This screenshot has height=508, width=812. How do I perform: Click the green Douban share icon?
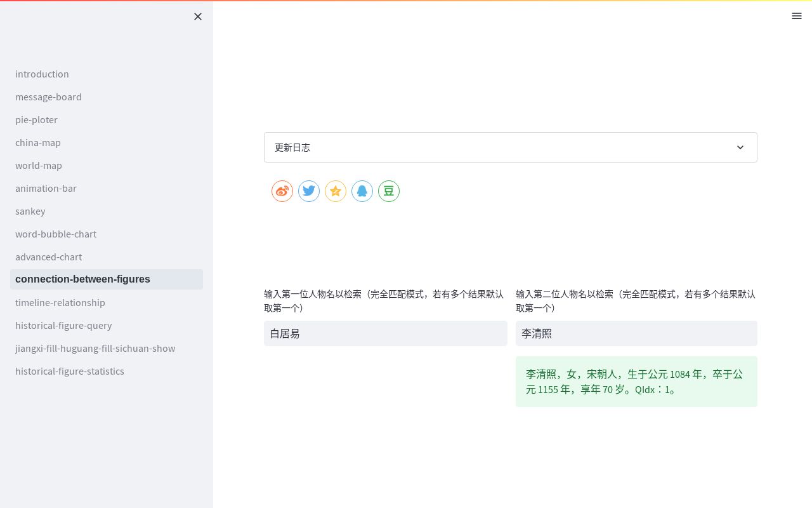tap(389, 191)
